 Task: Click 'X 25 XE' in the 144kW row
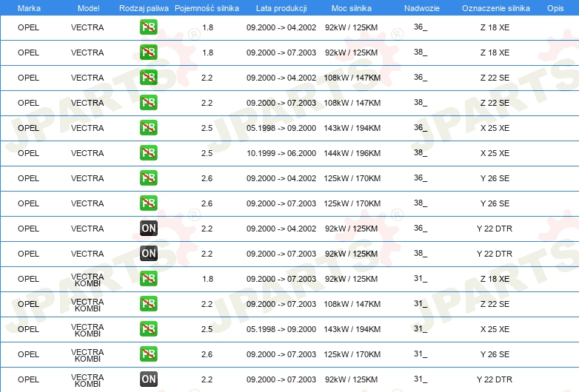(x=495, y=153)
